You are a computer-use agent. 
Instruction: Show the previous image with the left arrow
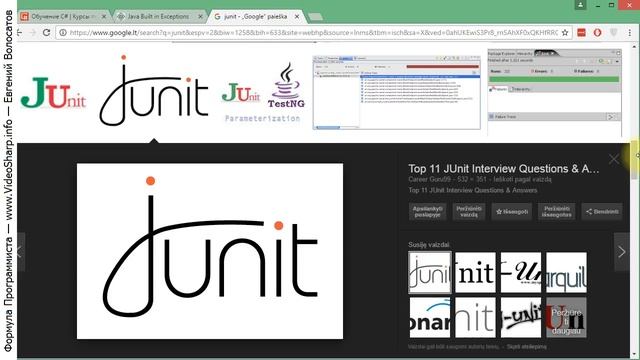[x=21, y=252]
